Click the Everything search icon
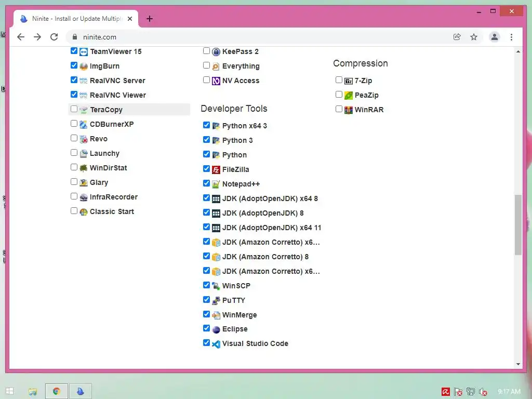This screenshot has height=399, width=532. coord(216,66)
